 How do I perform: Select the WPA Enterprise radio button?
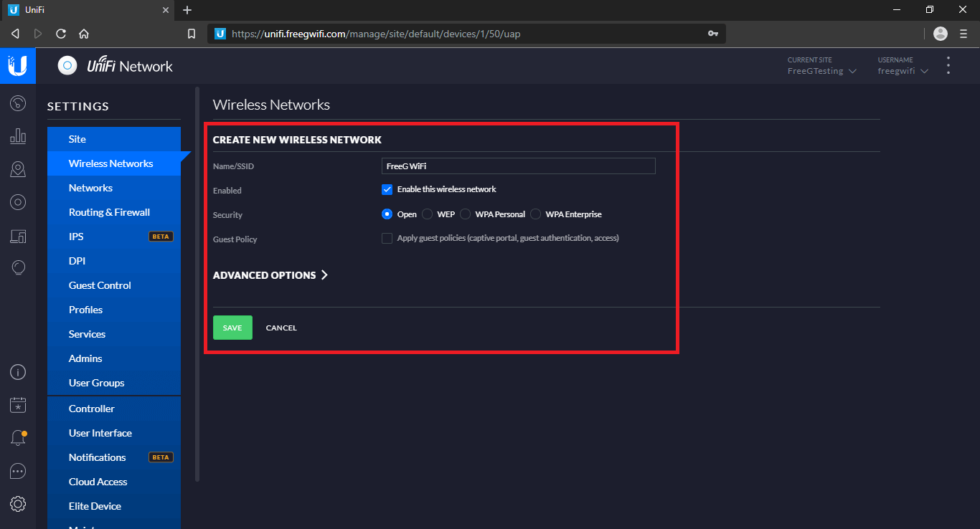click(535, 214)
